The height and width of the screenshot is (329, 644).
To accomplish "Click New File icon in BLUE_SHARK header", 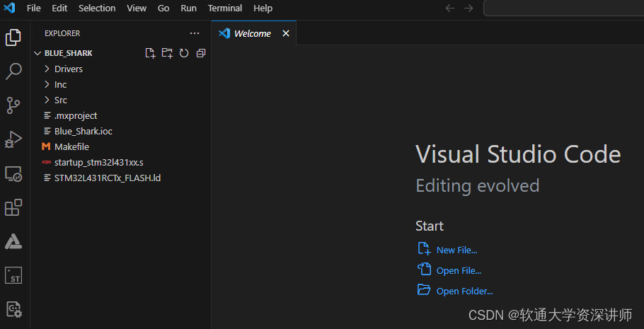I will pos(150,53).
